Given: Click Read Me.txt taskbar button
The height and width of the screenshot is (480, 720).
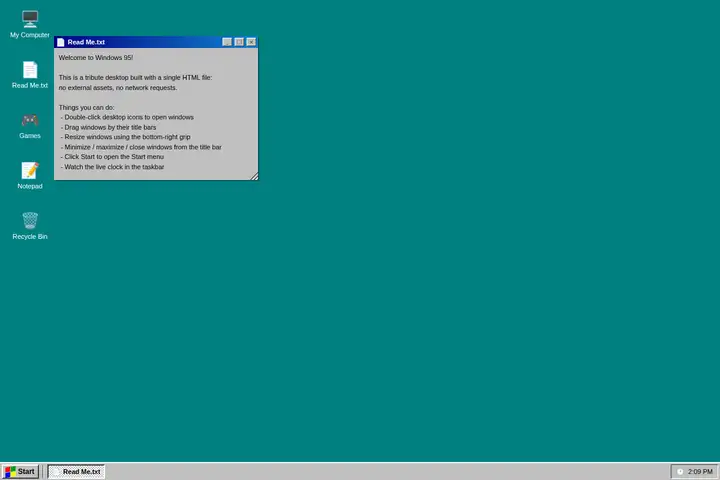Looking at the screenshot, I should pyautogui.click(x=77, y=472).
